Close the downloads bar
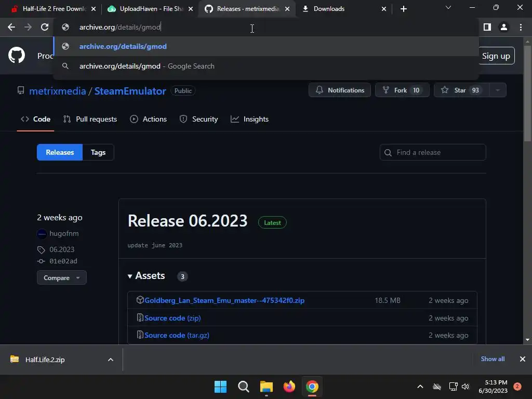 523,359
